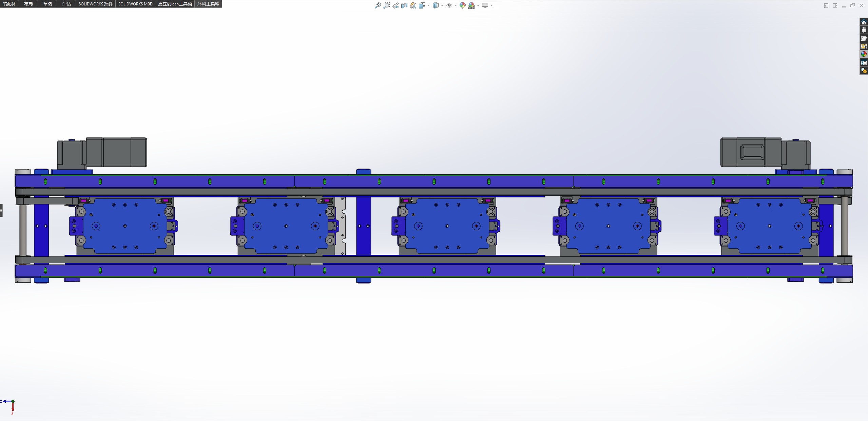Click the Previous View icon

(396, 5)
